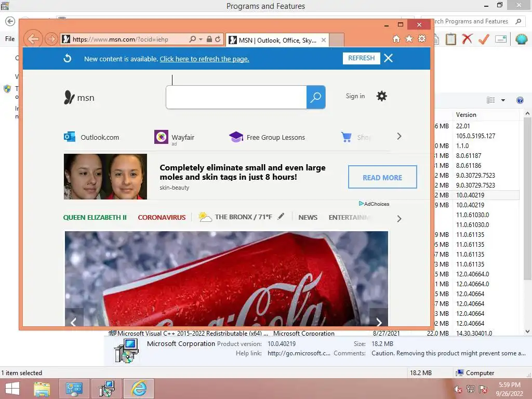
Task: Click the IE back arrow button
Action: tap(33, 39)
